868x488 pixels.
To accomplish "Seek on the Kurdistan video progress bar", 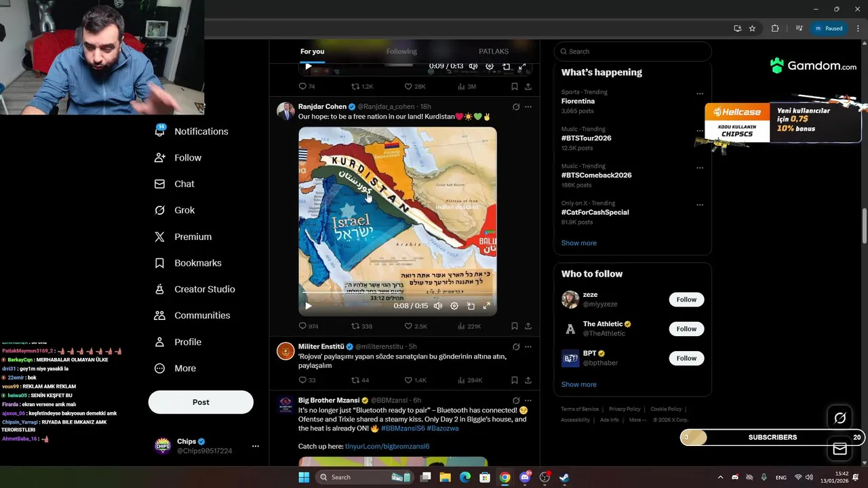I will [x=397, y=293].
